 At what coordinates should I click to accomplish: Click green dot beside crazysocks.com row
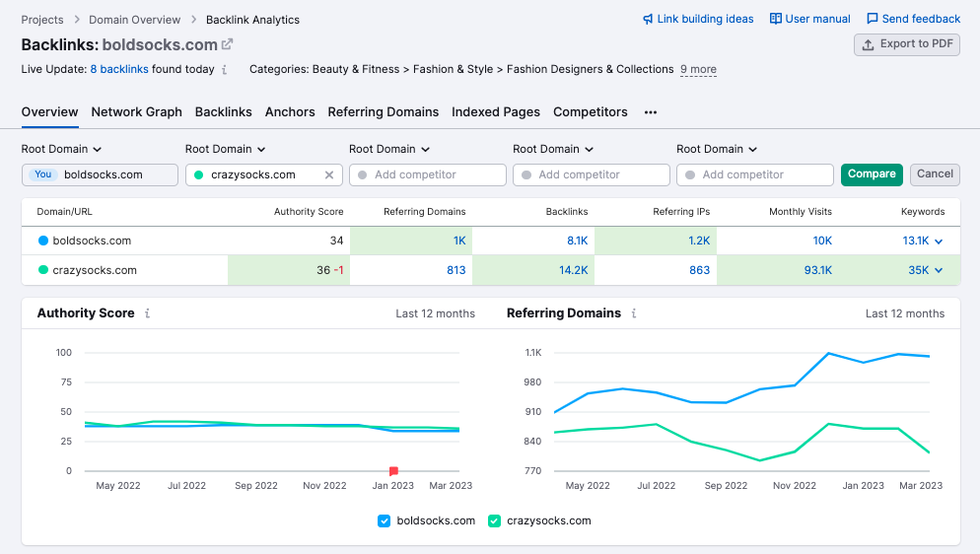[43, 270]
